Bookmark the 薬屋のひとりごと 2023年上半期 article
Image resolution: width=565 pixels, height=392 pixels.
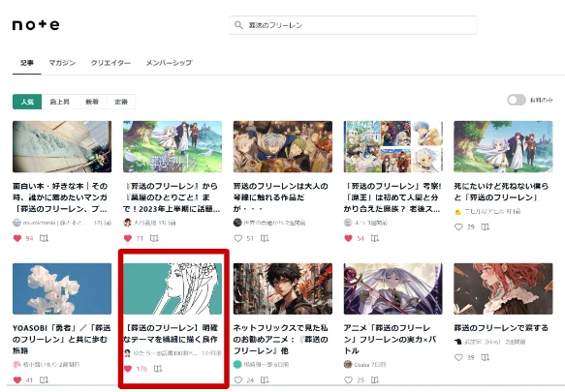(154, 238)
